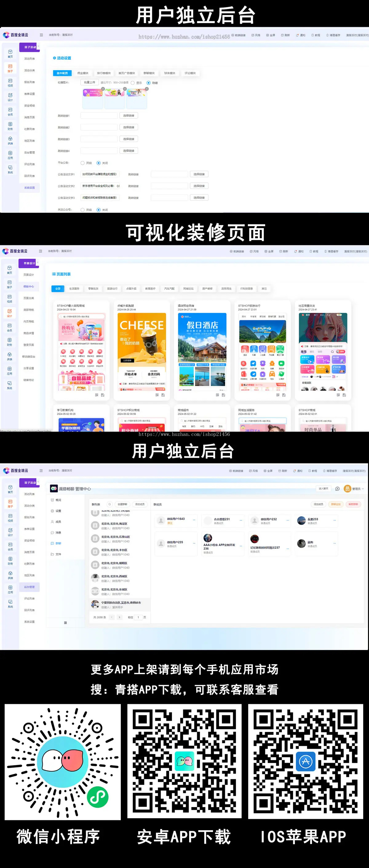Switch to 排行榜模块 tab in 活动设置
The width and height of the screenshot is (369, 868).
pyautogui.click(x=104, y=73)
